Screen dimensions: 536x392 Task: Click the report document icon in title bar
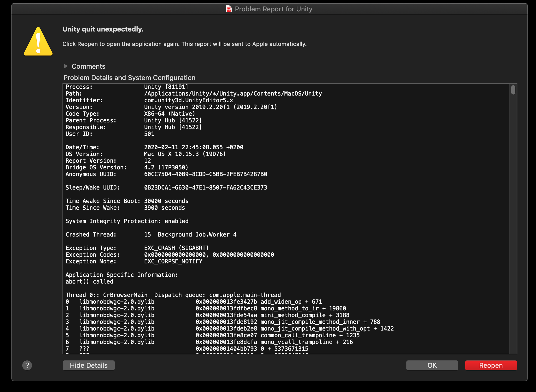[228, 9]
